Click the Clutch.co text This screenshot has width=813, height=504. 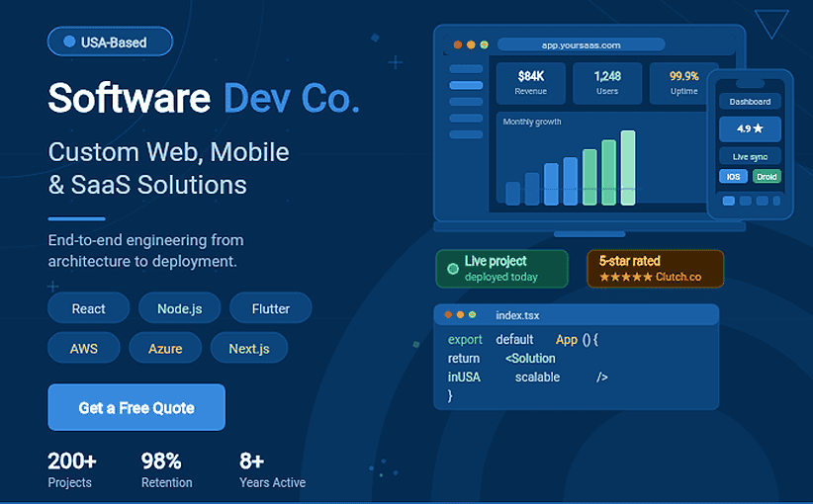pyautogui.click(x=678, y=277)
